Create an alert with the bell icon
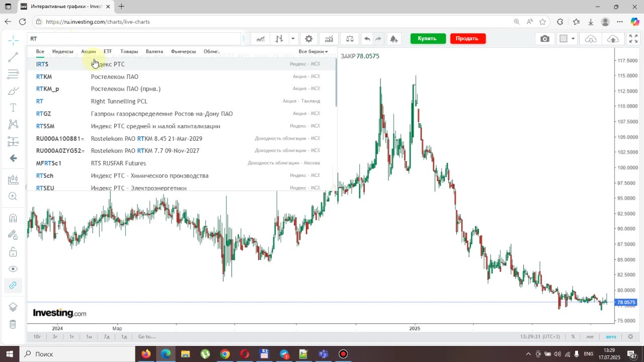Image resolution: width=644 pixels, height=362 pixels. pos(394,39)
